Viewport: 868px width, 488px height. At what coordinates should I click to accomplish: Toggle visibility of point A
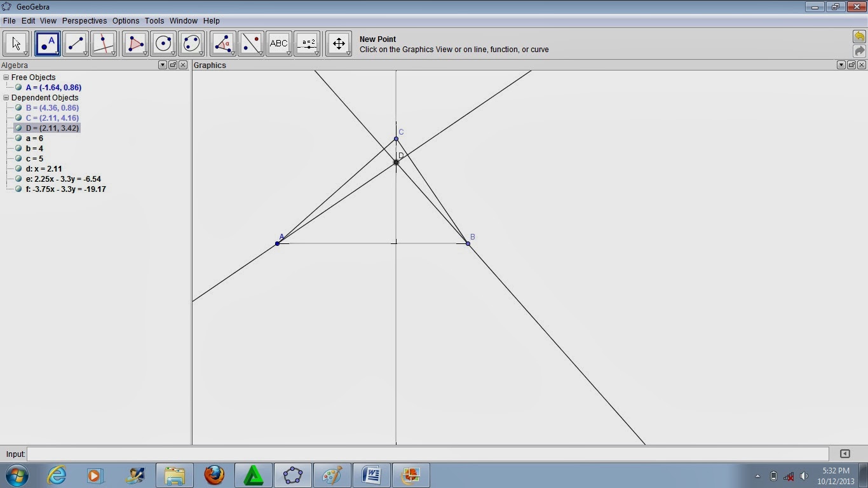pyautogui.click(x=18, y=87)
